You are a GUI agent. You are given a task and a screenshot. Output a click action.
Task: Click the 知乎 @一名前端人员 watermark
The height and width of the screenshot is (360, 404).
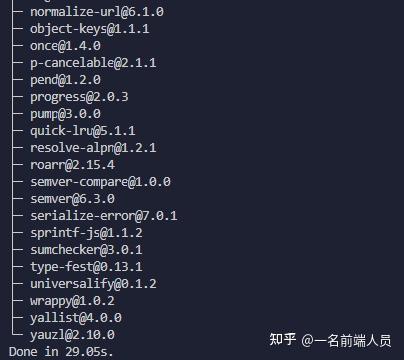click(330, 340)
